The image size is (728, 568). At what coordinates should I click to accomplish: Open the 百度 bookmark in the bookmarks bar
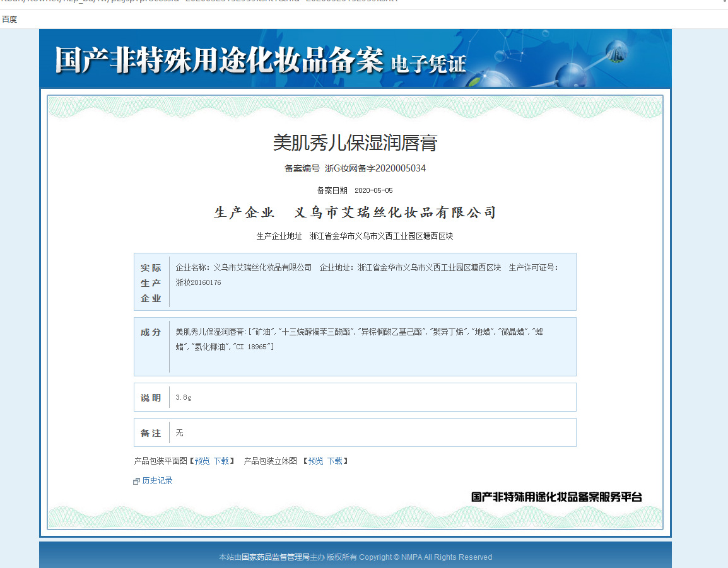[x=9, y=19]
